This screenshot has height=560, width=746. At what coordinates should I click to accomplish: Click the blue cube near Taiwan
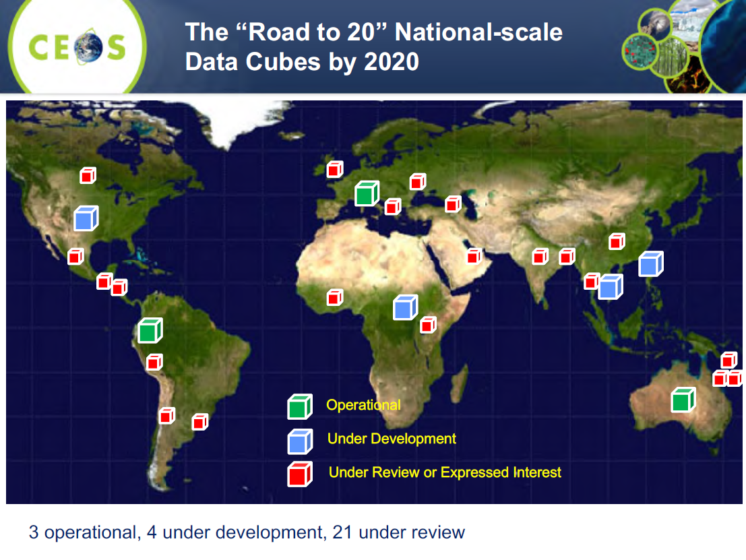tap(650, 263)
